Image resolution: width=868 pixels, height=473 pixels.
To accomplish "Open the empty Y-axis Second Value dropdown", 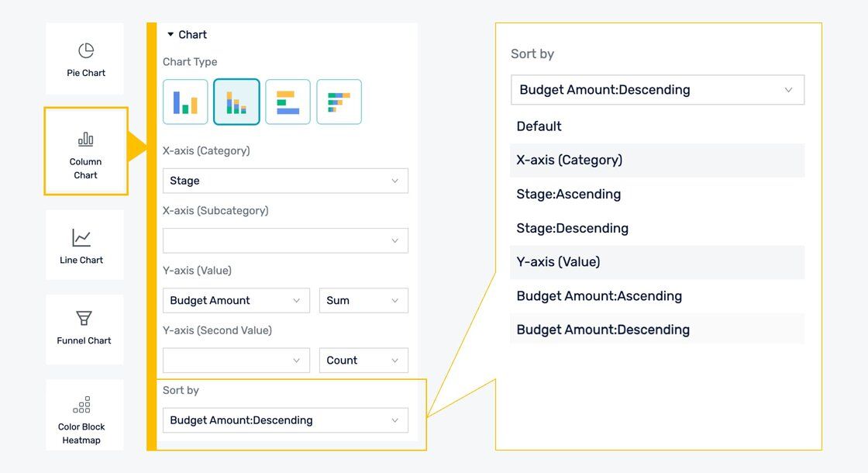I will (236, 360).
